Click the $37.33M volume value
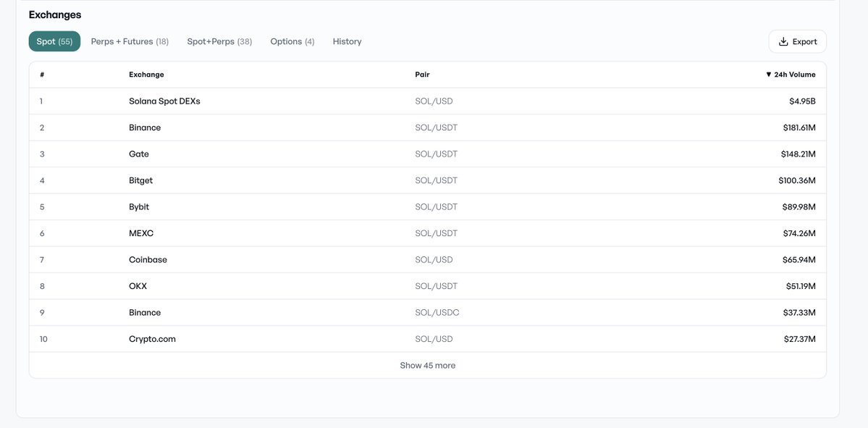 (x=799, y=313)
